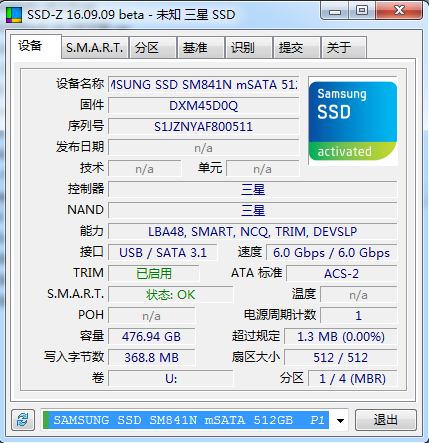Minimize the SSD-Z window
Viewport: 429px width, 443px height.
[335, 11]
